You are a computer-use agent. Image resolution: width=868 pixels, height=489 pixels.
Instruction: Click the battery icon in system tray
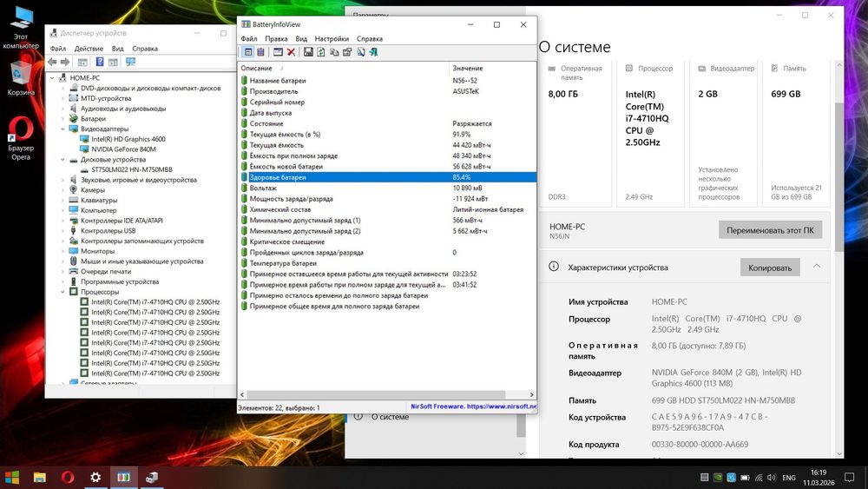click(745, 478)
